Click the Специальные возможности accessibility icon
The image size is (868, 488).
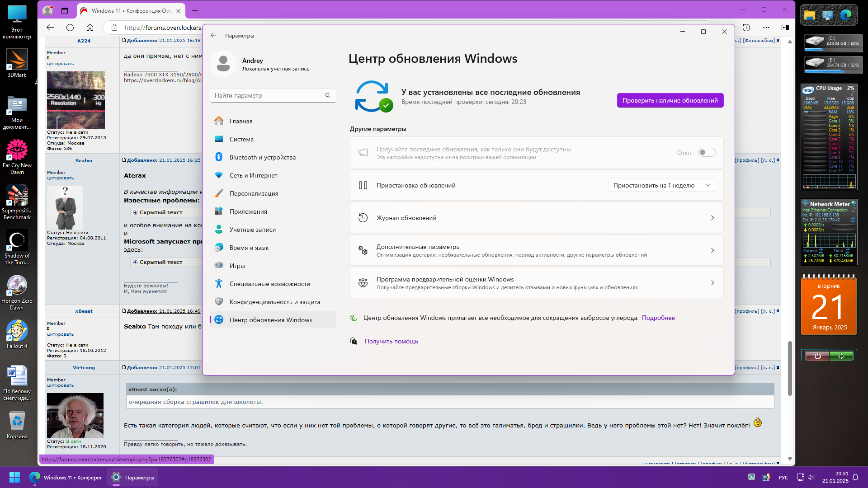click(219, 284)
